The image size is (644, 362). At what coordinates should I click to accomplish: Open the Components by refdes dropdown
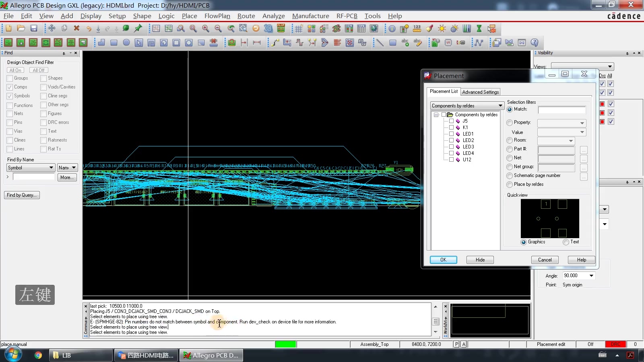[x=500, y=106]
